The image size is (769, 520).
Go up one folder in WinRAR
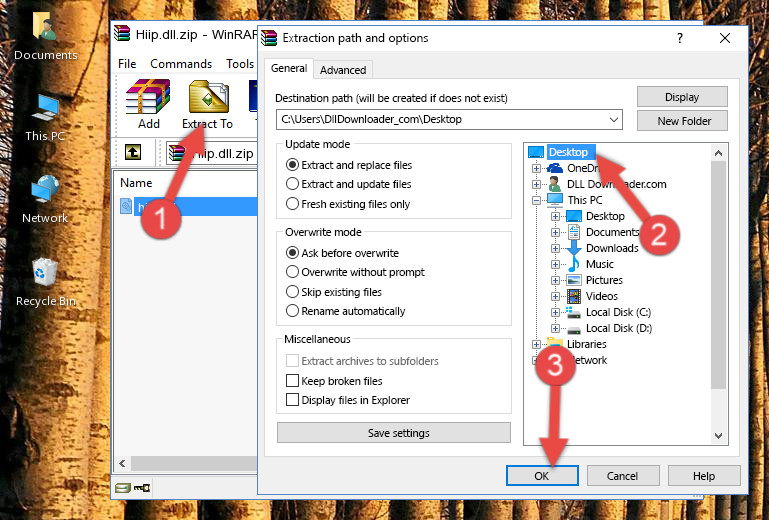133,152
